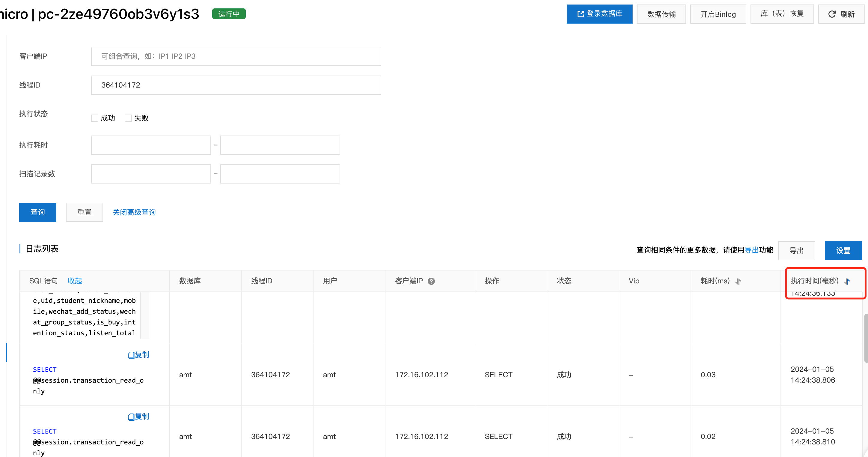
Task: Open 数据传输 from the top bar
Action: [x=661, y=14]
